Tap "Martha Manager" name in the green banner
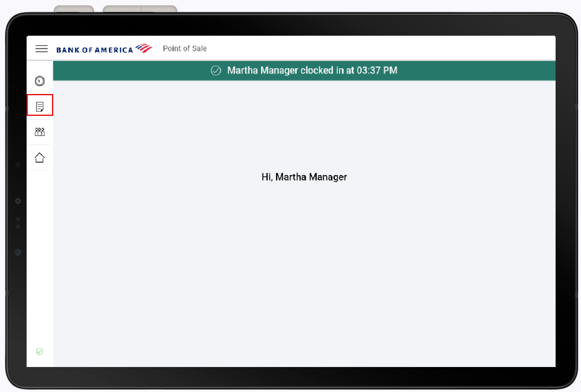 coord(262,71)
